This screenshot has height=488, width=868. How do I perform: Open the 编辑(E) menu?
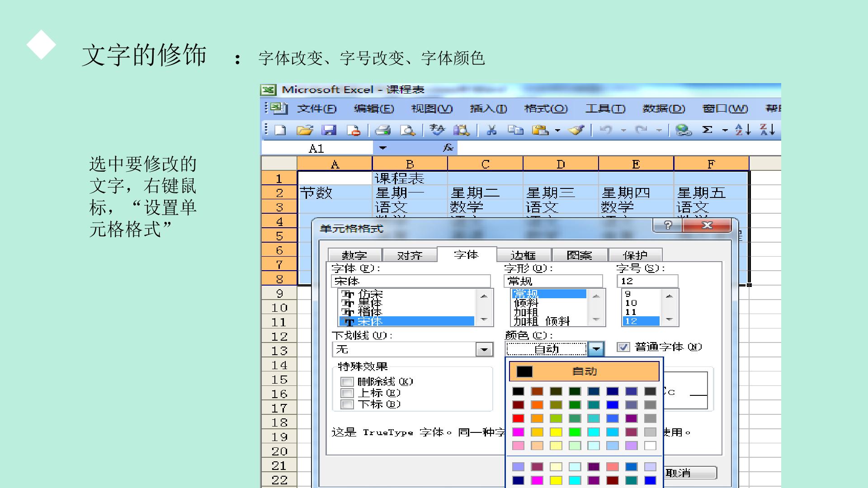[374, 109]
